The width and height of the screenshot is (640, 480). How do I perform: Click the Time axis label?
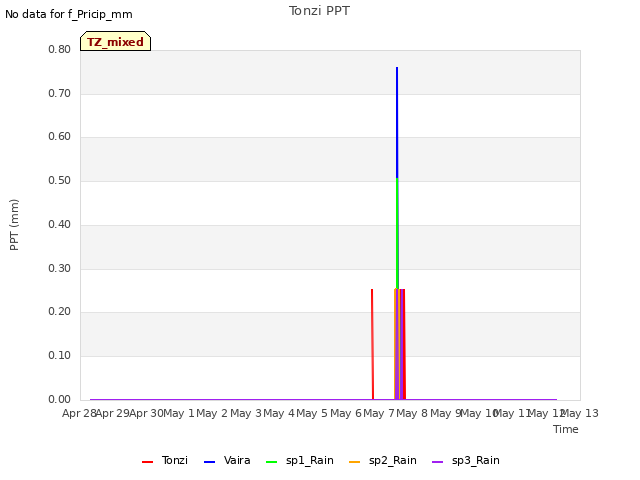click(566, 429)
